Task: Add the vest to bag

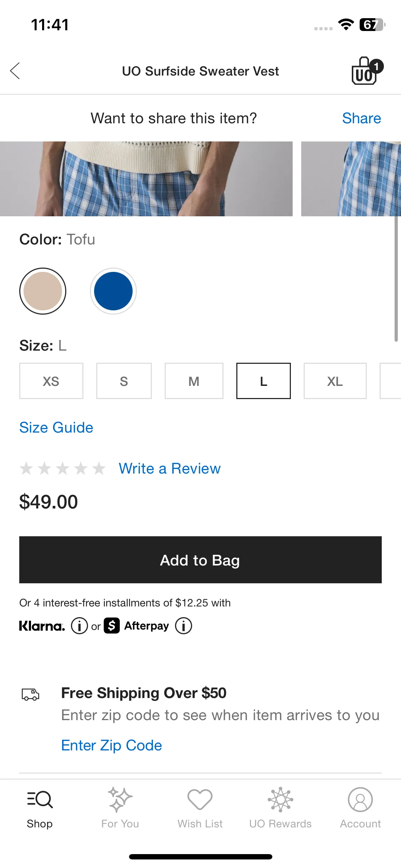Action: 200,560
